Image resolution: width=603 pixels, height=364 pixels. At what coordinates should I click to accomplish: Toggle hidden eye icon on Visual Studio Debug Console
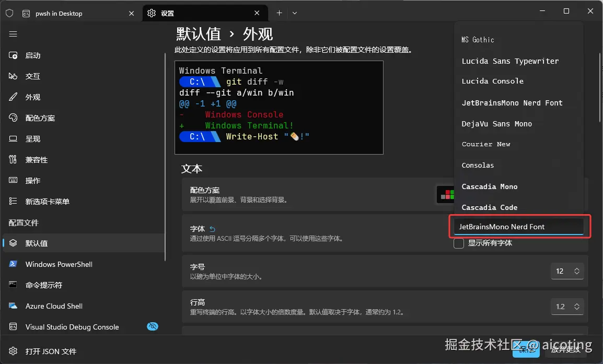[153, 326]
